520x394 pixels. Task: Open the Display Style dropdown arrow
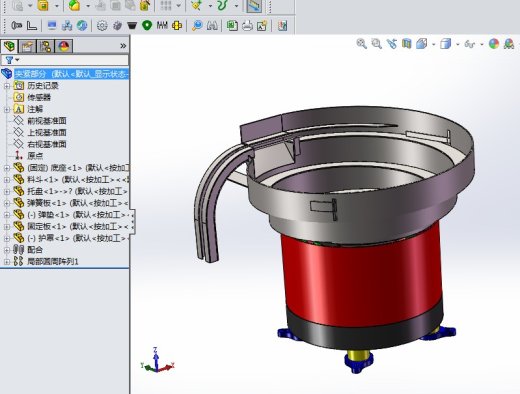pos(458,44)
